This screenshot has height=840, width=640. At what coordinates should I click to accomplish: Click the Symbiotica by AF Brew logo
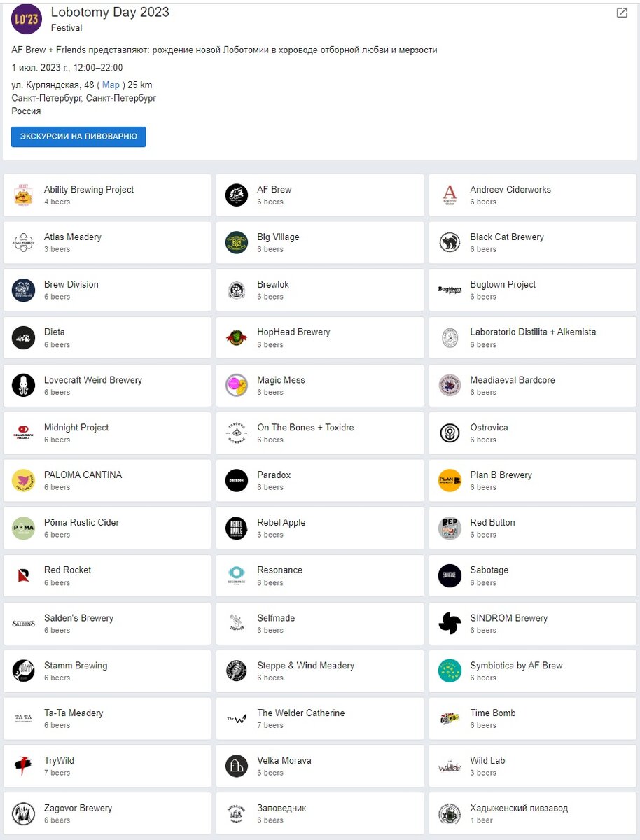pyautogui.click(x=450, y=671)
